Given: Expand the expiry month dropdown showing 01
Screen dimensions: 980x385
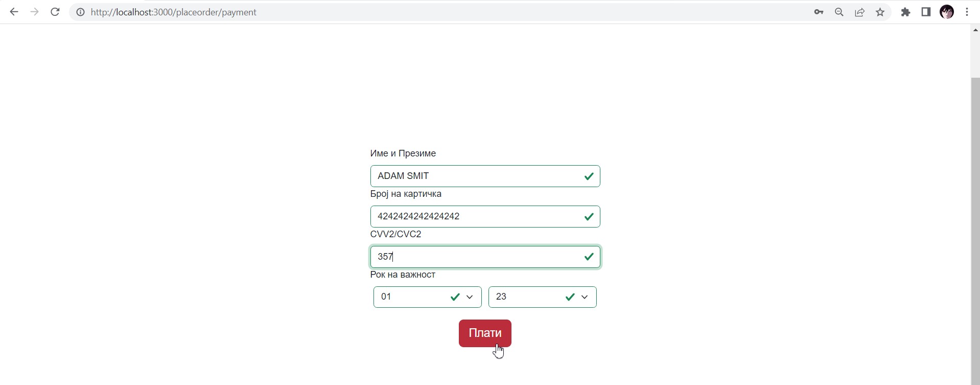Looking at the screenshot, I should pos(427,297).
